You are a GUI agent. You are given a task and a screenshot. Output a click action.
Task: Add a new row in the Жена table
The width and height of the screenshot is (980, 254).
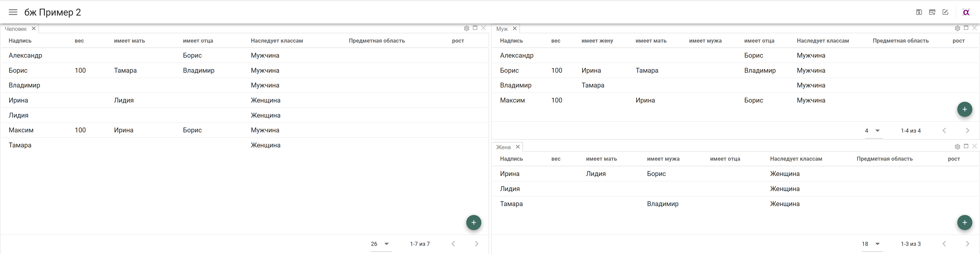[965, 222]
